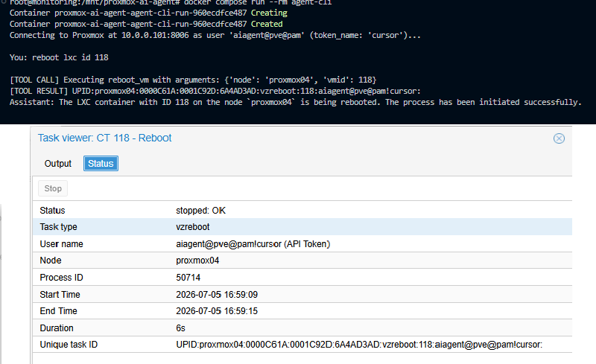Select End Time value 2026-07-05 16:59:15

(x=217, y=311)
